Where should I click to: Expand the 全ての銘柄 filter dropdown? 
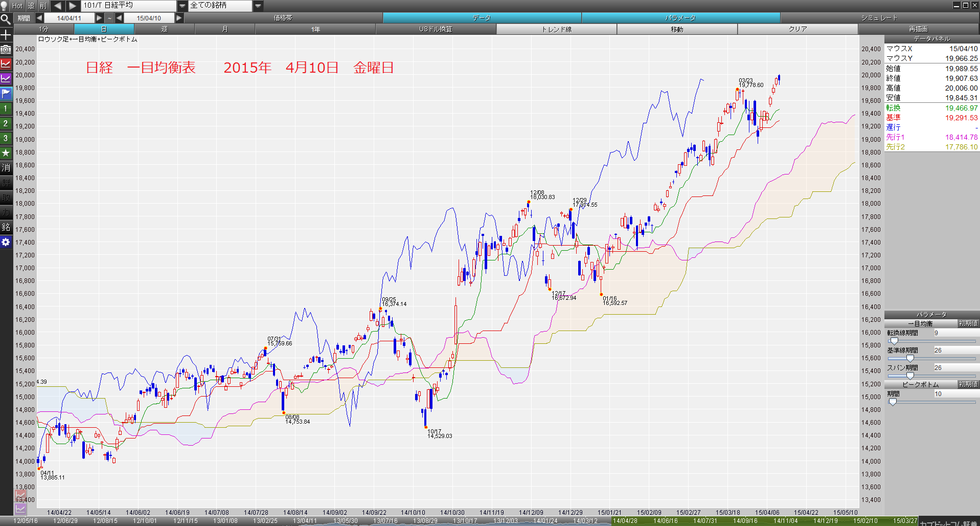coord(258,6)
